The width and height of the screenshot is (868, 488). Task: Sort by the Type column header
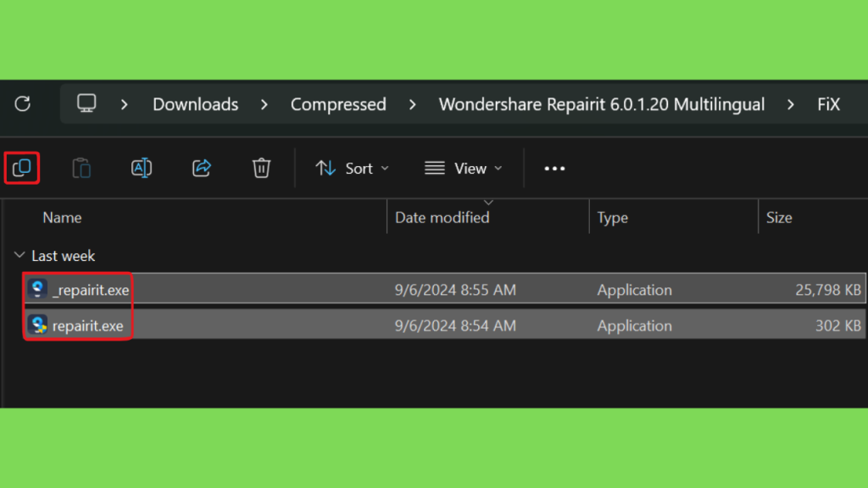[612, 218]
